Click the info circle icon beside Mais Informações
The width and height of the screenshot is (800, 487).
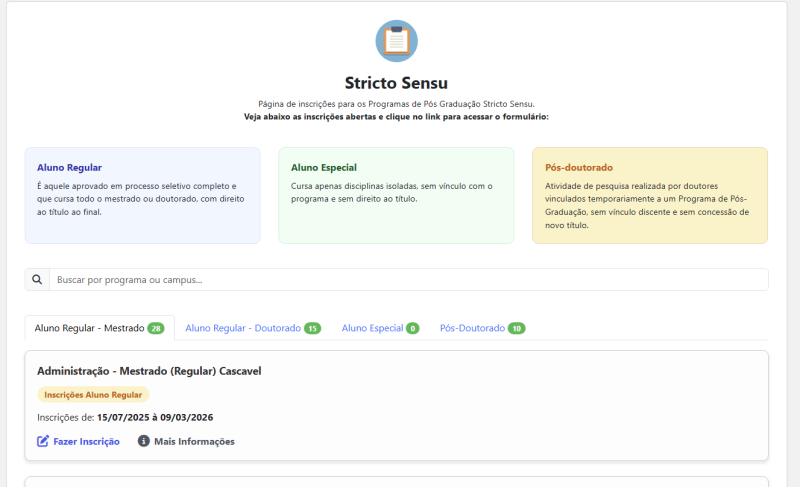tap(143, 441)
